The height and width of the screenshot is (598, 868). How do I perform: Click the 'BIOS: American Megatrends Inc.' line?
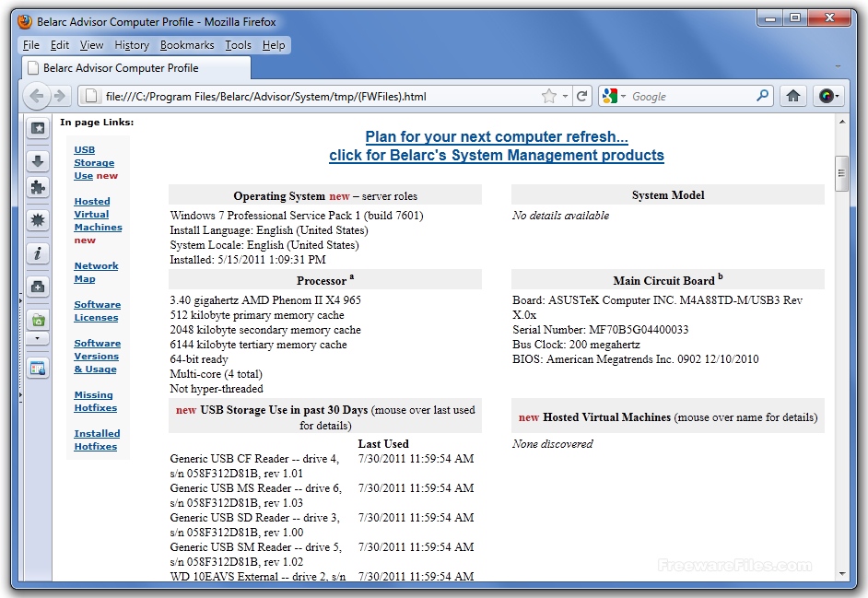pos(636,358)
